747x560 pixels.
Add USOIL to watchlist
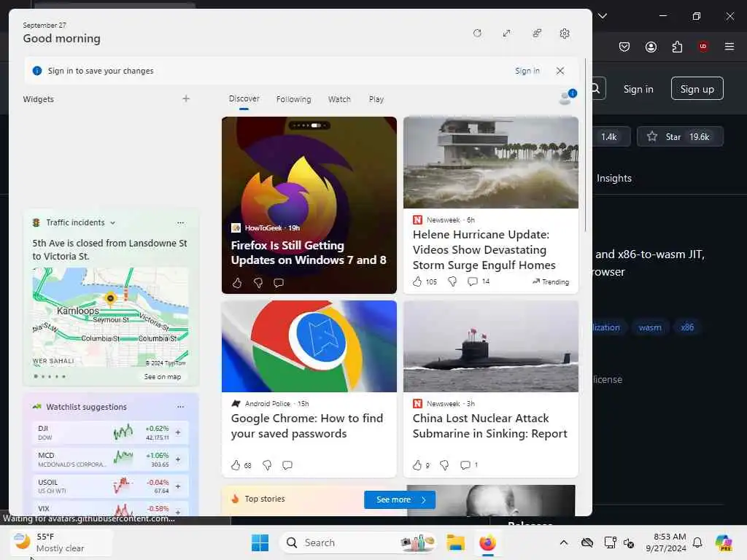178,486
